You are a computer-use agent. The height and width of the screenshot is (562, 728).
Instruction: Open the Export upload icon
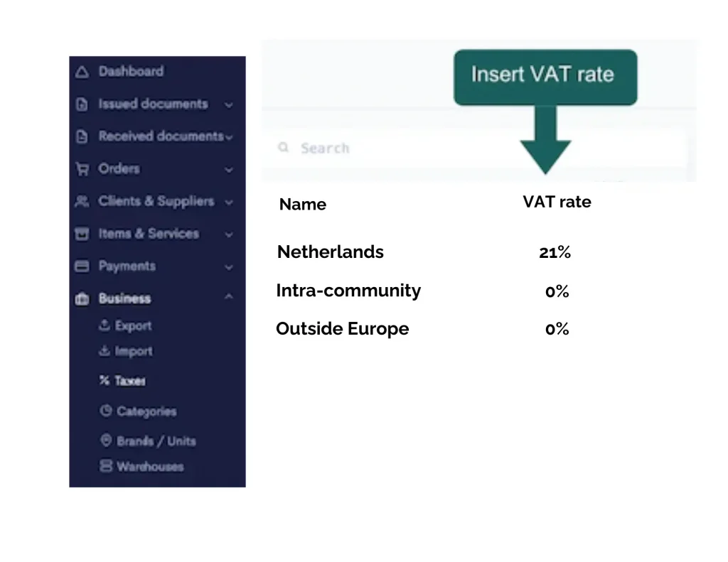point(105,325)
